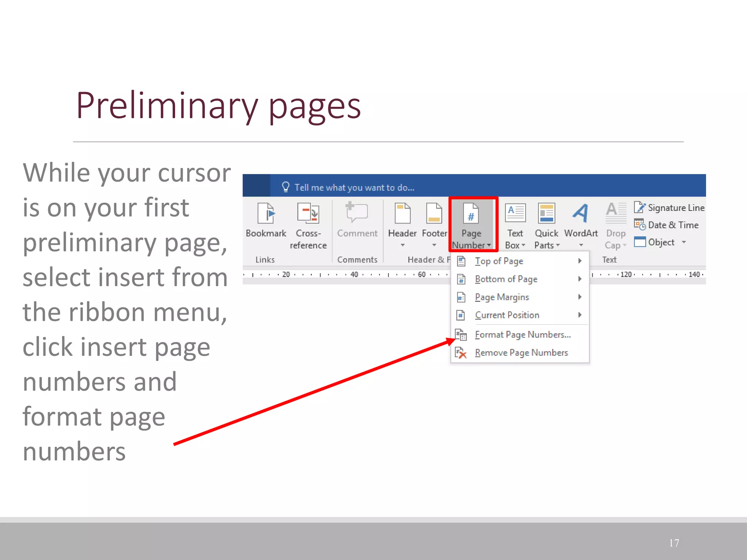Open the Quick Parts dropdown arrow
The image size is (747, 560).
[558, 245]
